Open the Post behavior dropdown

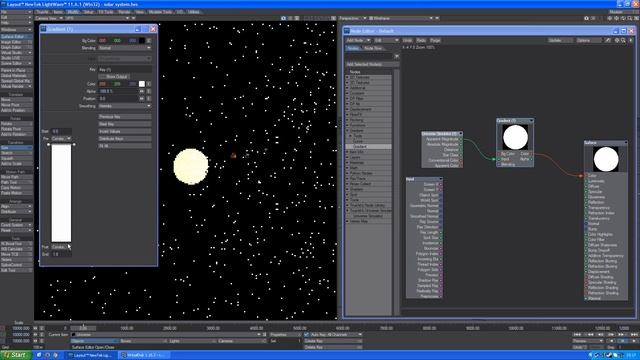click(x=61, y=247)
